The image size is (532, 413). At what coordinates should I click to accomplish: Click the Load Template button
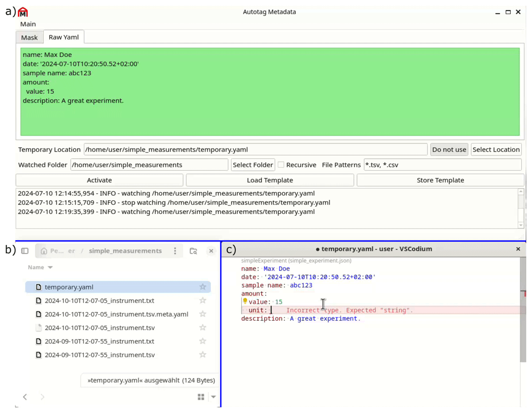coord(270,180)
